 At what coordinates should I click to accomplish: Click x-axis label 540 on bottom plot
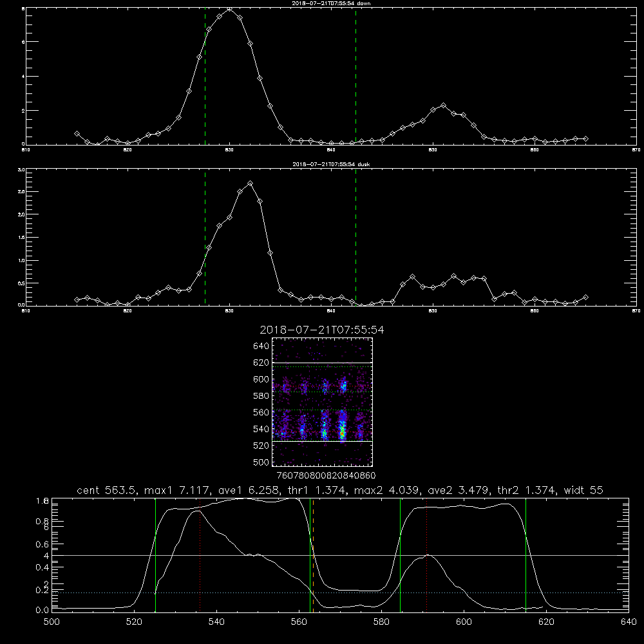(216, 622)
